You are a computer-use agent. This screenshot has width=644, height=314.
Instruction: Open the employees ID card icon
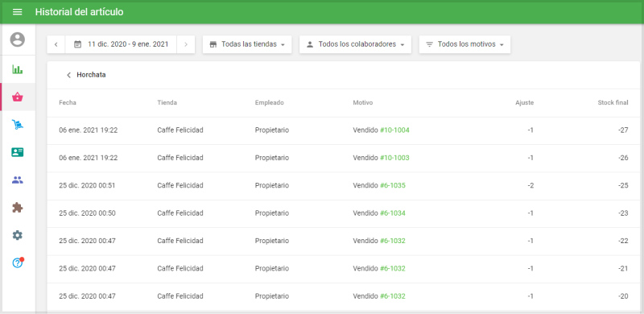[17, 152]
